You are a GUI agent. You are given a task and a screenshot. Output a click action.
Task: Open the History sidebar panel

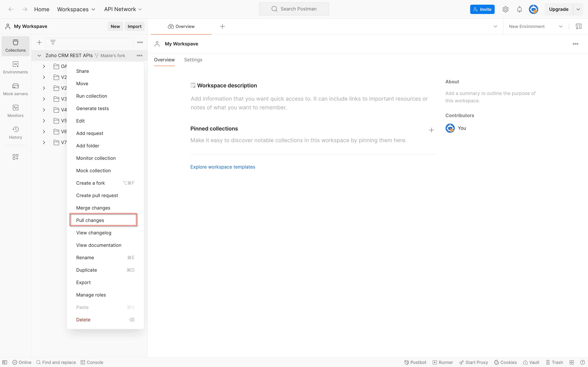click(15, 132)
